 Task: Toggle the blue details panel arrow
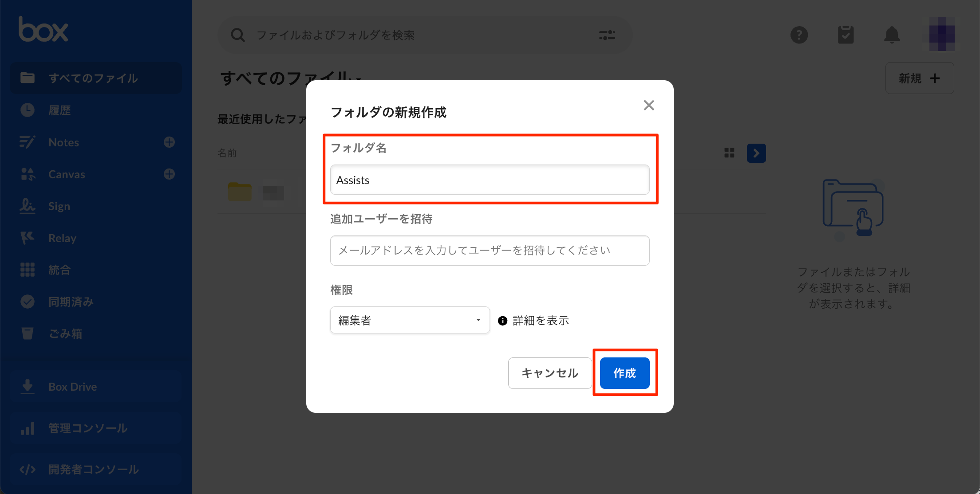(x=756, y=153)
